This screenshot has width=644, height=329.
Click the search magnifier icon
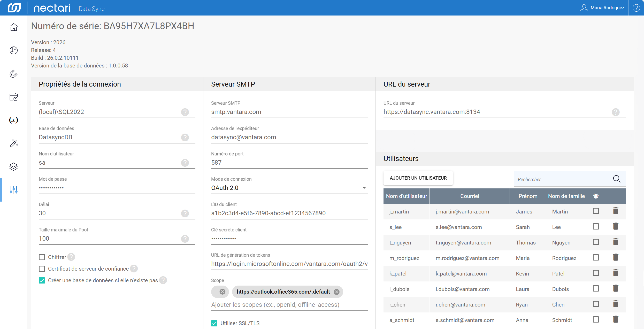click(617, 179)
